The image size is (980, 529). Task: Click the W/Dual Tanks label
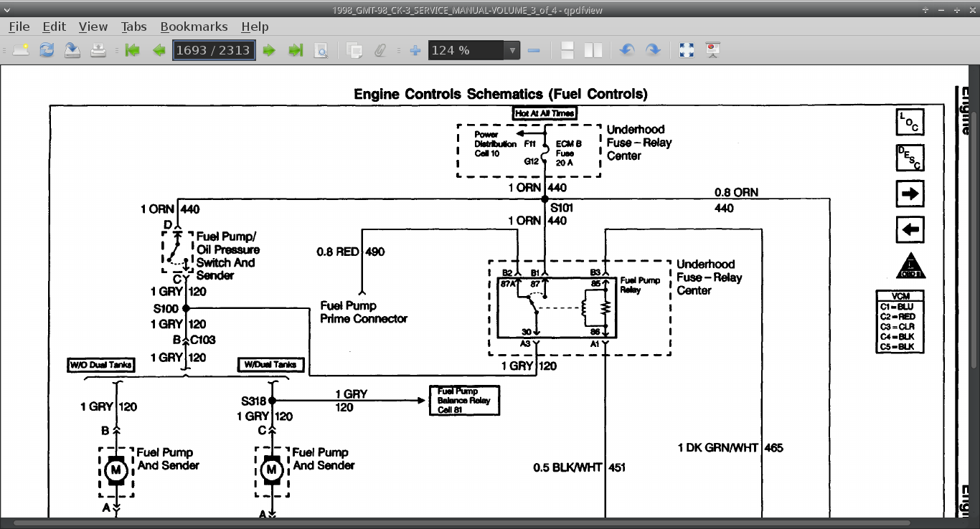click(270, 365)
